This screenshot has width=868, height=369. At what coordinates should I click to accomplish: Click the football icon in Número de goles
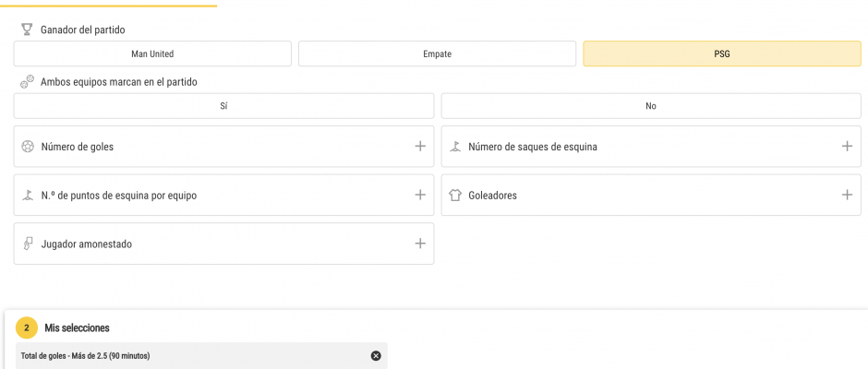[x=28, y=147]
